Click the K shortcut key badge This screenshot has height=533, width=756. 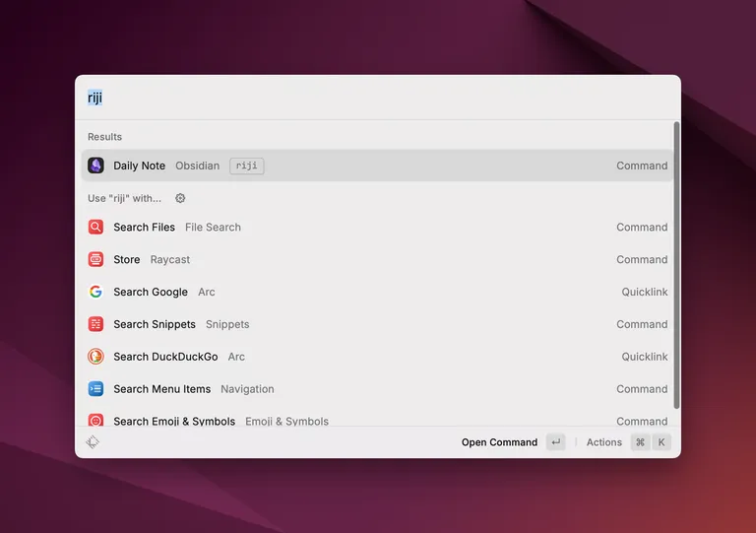(x=661, y=442)
